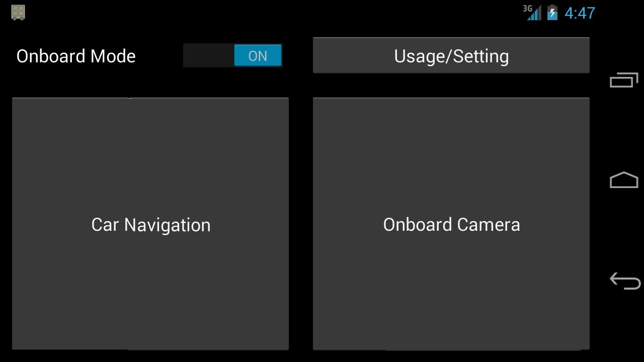Open the Usage/Setting screen
The width and height of the screenshot is (644, 362).
point(451,56)
